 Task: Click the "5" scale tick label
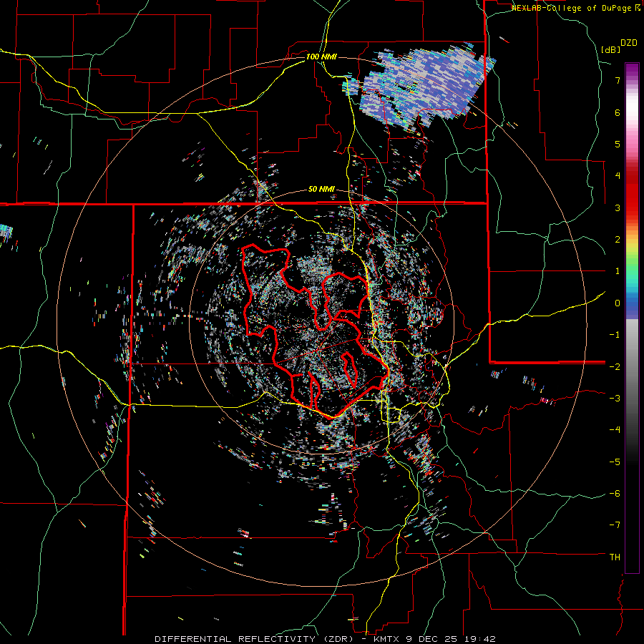point(618,144)
